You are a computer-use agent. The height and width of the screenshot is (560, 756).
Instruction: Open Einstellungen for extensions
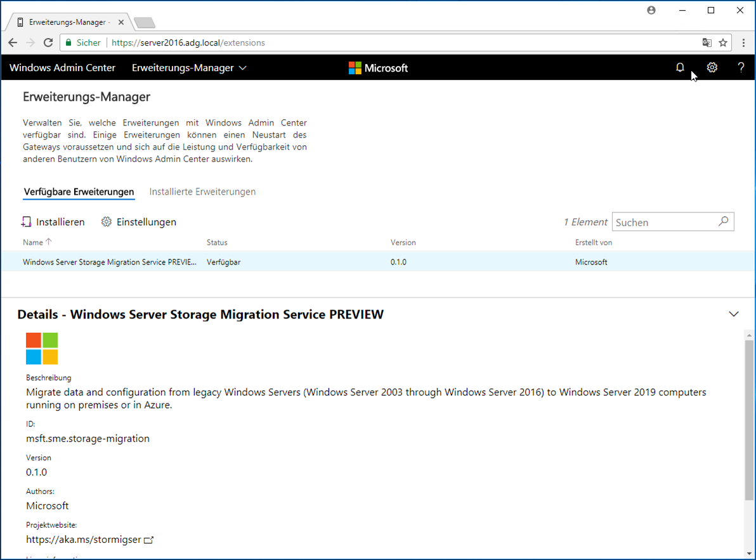(x=139, y=222)
